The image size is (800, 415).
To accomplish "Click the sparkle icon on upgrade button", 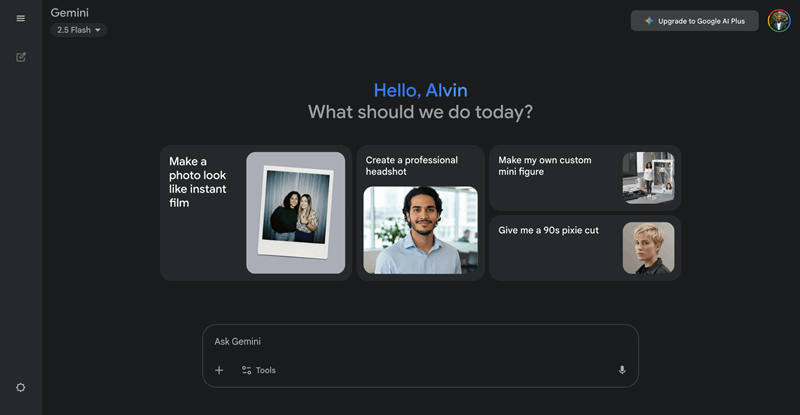I will point(649,21).
